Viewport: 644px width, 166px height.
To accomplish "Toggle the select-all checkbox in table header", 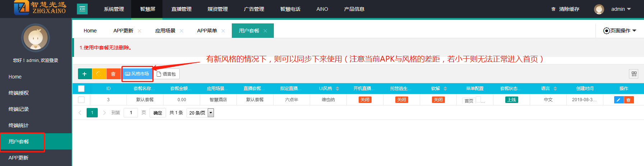I will click(x=81, y=89).
